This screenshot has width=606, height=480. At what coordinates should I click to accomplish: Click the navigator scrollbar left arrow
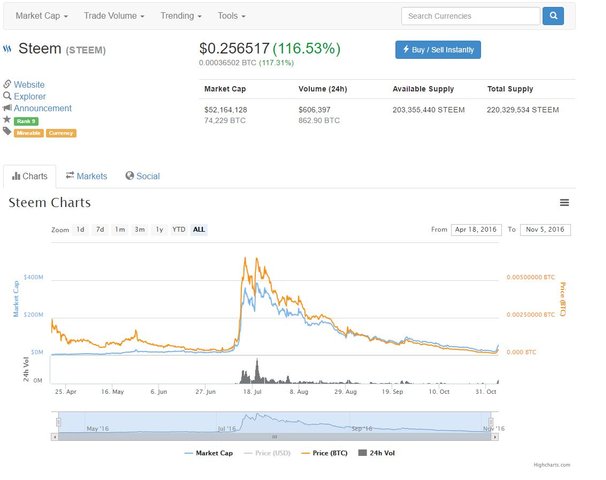[54, 437]
